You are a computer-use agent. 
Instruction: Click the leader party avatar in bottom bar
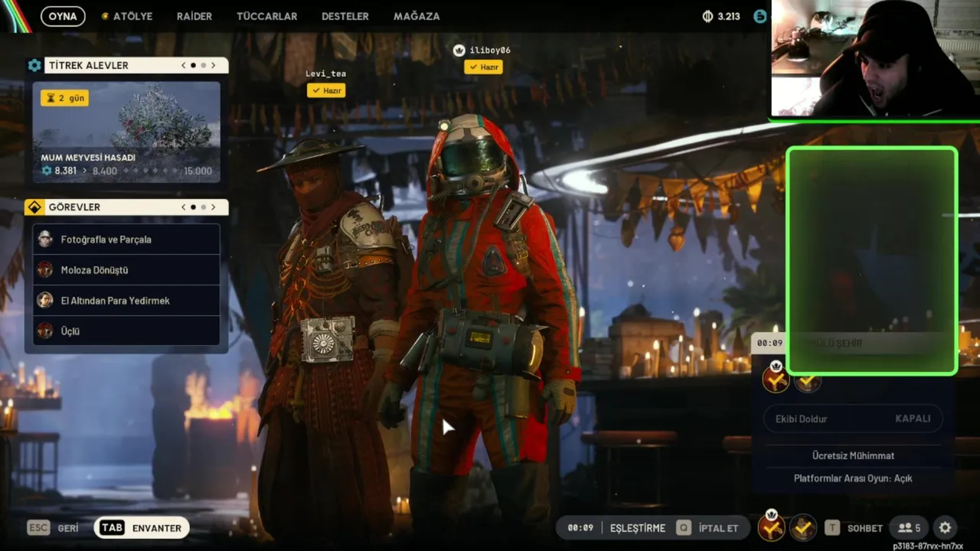(771, 527)
